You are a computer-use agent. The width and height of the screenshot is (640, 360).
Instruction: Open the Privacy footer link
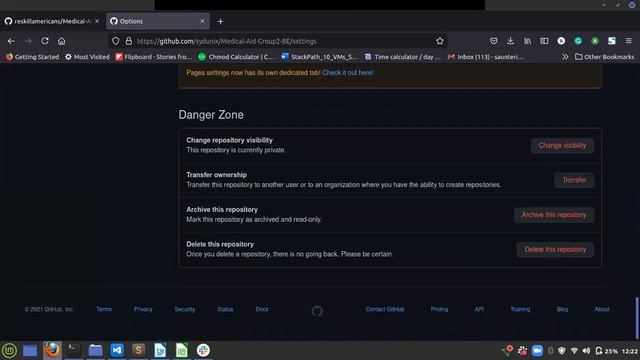(143, 309)
